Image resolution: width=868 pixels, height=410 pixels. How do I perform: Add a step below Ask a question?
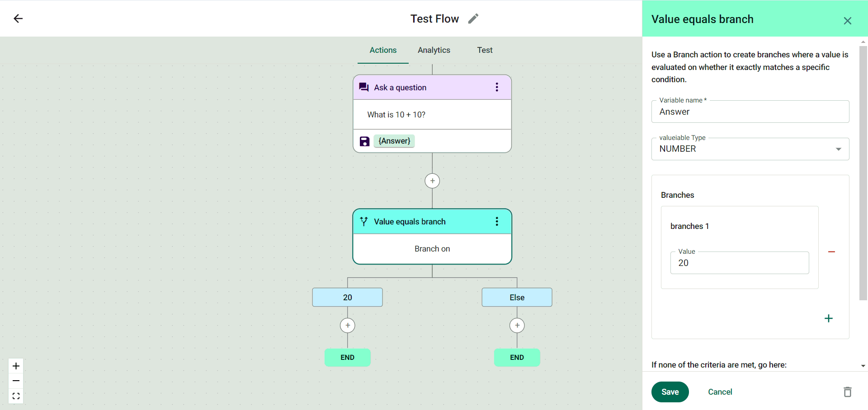(432, 181)
